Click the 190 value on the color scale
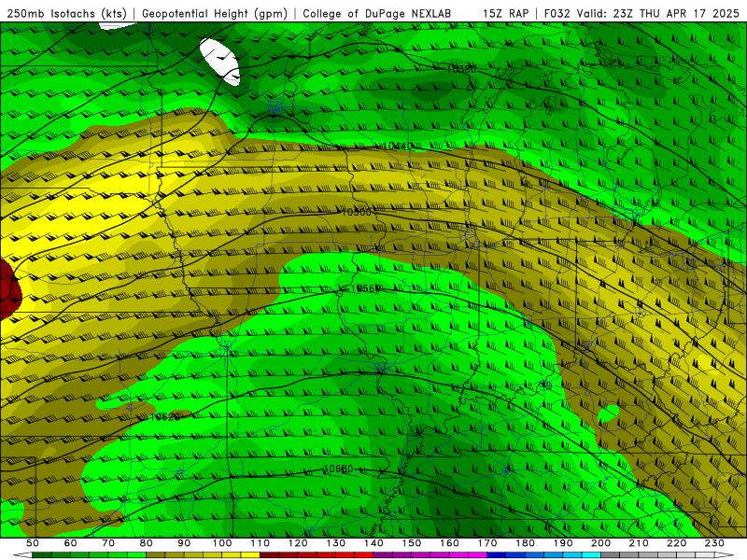Viewport: 747px width, 560px height. point(563,543)
